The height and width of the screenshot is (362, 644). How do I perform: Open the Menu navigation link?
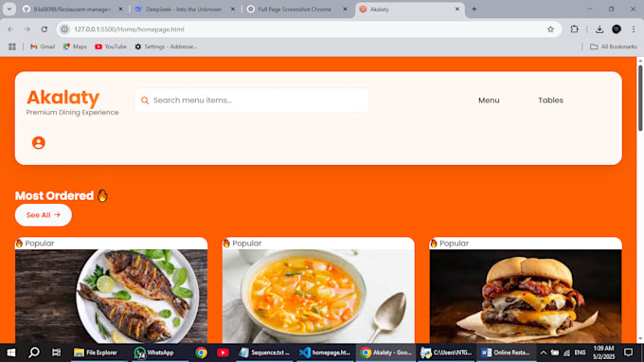pyautogui.click(x=489, y=100)
